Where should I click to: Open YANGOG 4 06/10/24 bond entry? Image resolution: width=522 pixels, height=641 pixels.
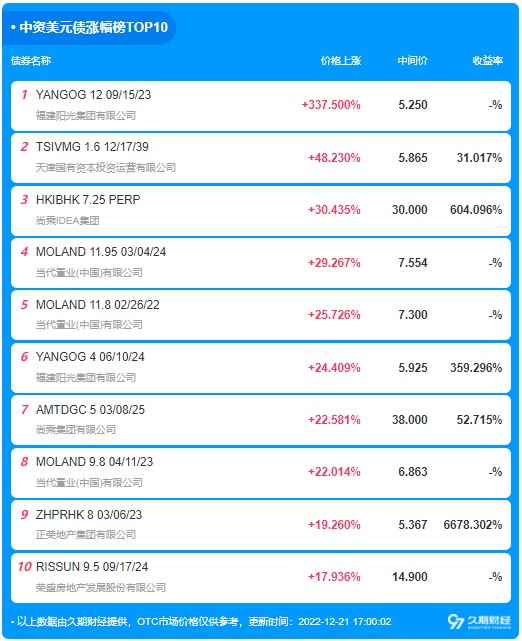tap(261, 368)
